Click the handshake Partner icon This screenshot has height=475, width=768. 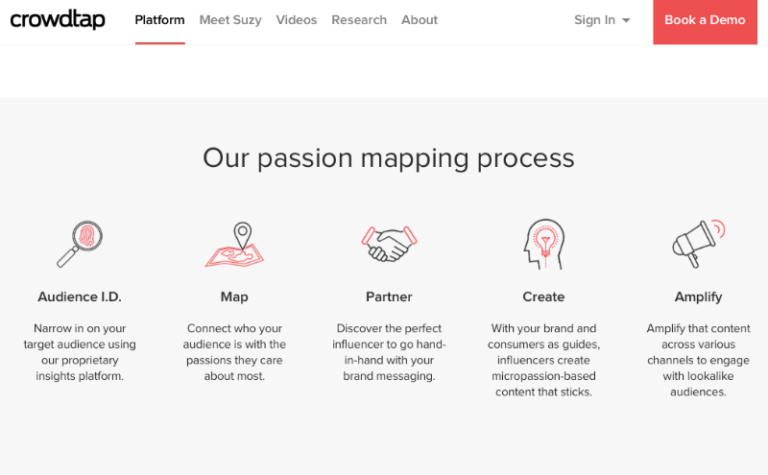[x=389, y=243]
